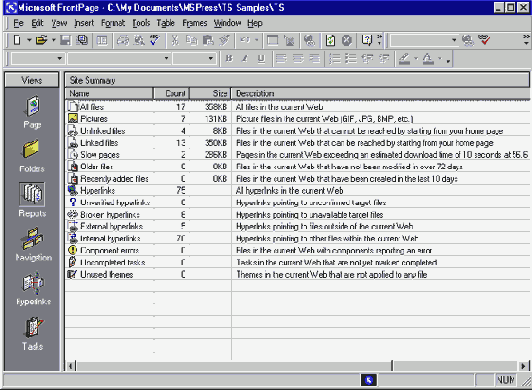The height and width of the screenshot is (390, 532).
Task: Open the Frames menu
Action: click(x=195, y=23)
